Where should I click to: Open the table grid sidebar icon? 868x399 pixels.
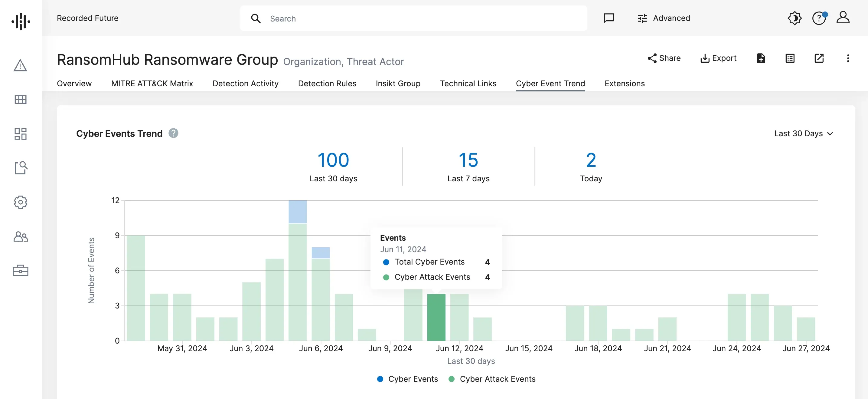(20, 100)
